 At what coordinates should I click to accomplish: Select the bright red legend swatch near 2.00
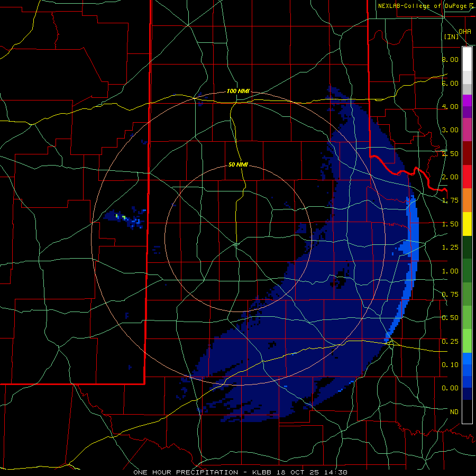click(467, 177)
